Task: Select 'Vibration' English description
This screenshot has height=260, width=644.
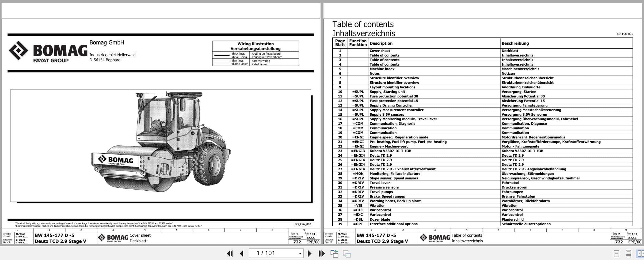Action: tap(377, 205)
